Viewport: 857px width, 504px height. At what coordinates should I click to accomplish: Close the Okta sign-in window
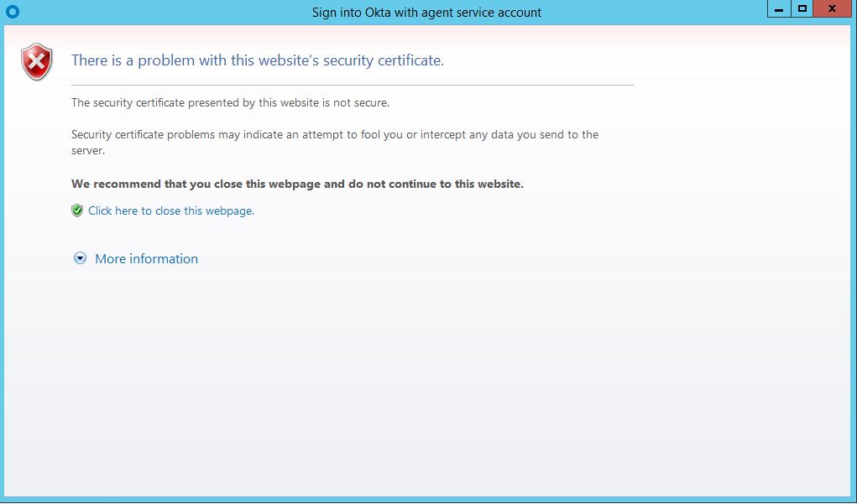coord(831,9)
